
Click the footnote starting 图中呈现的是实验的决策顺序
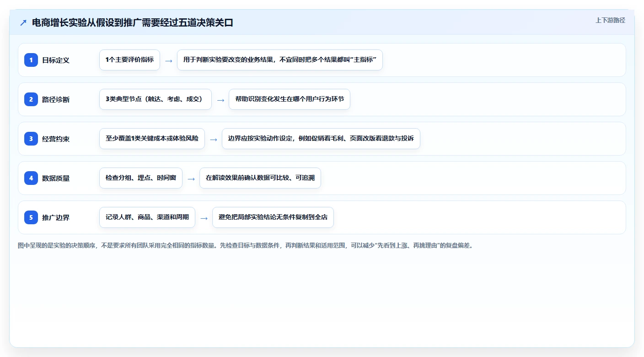(245, 245)
